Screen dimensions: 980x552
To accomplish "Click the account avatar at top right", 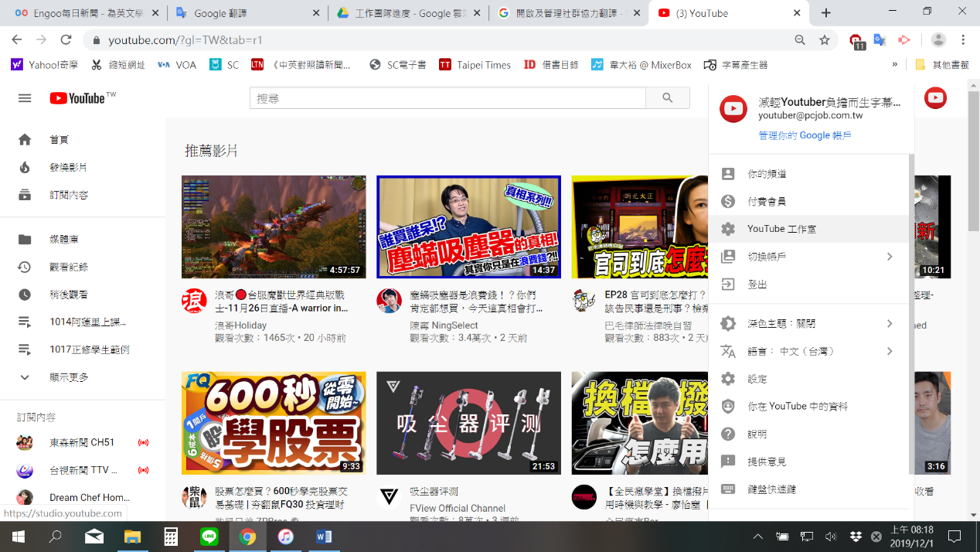I will coord(935,98).
